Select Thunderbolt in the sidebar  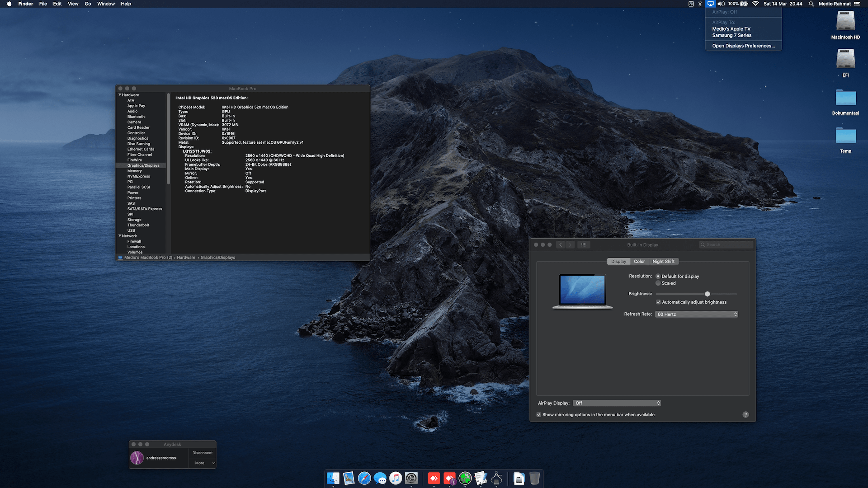point(138,225)
